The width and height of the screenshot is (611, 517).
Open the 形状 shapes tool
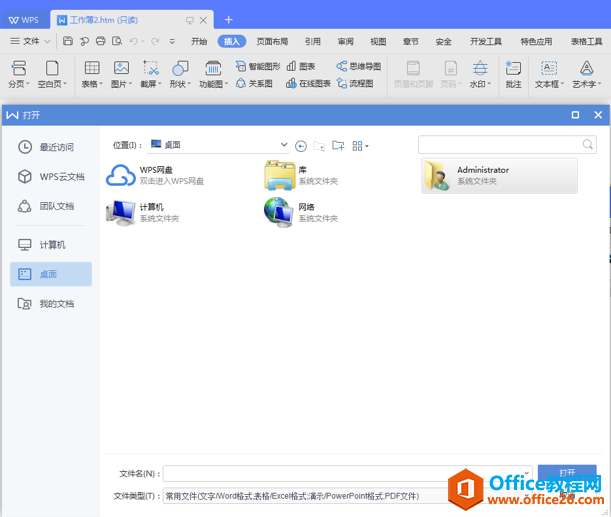[x=180, y=74]
